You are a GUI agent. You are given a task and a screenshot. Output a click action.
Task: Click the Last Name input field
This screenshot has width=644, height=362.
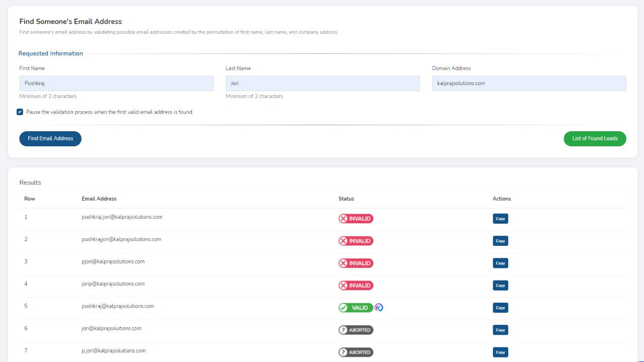click(x=323, y=83)
